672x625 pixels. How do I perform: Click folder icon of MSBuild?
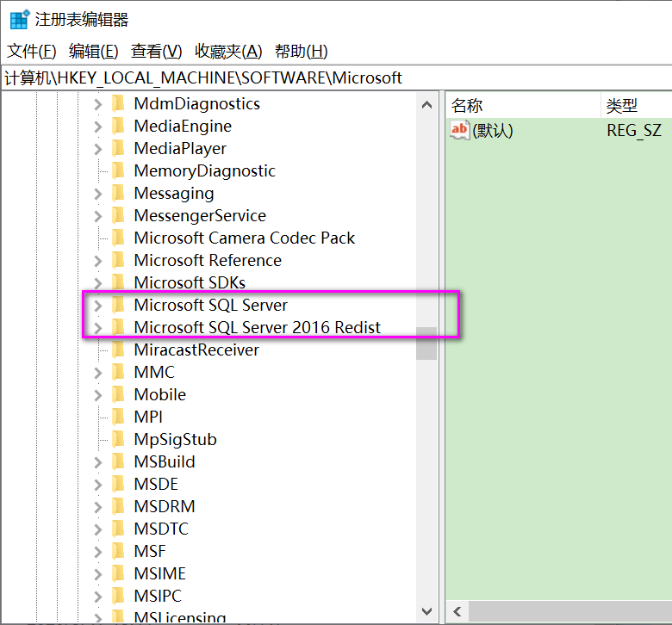[x=118, y=461]
